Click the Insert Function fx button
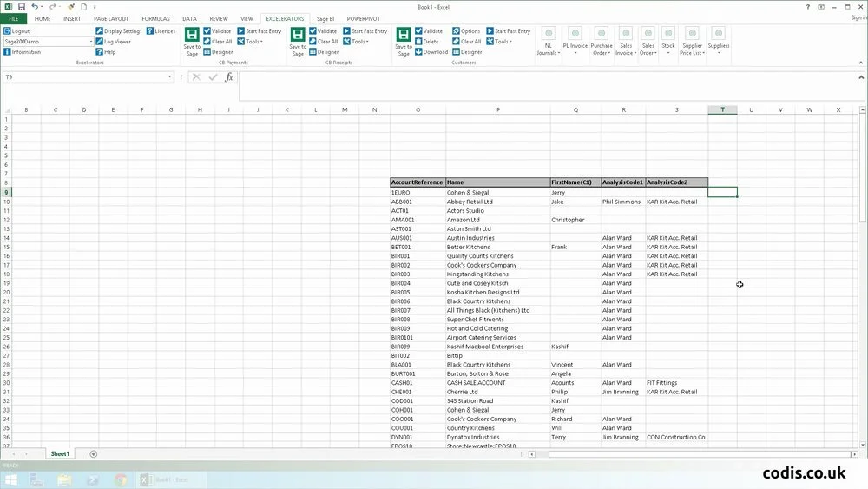The image size is (868, 489). [x=228, y=77]
